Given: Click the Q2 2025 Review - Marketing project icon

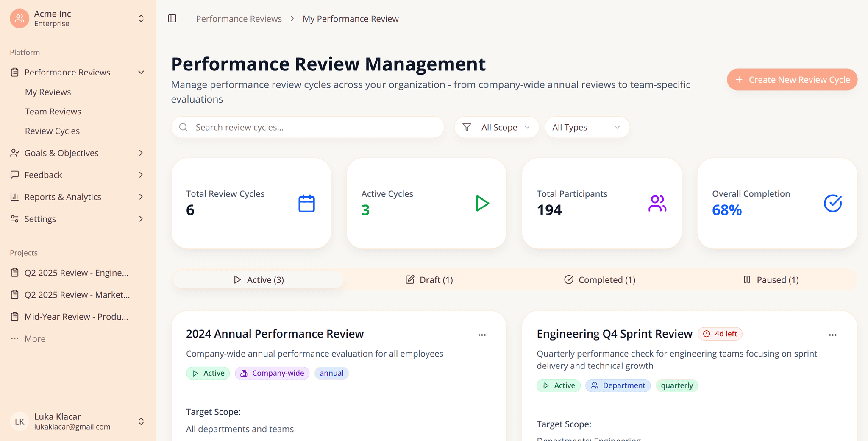Looking at the screenshot, I should pos(15,295).
